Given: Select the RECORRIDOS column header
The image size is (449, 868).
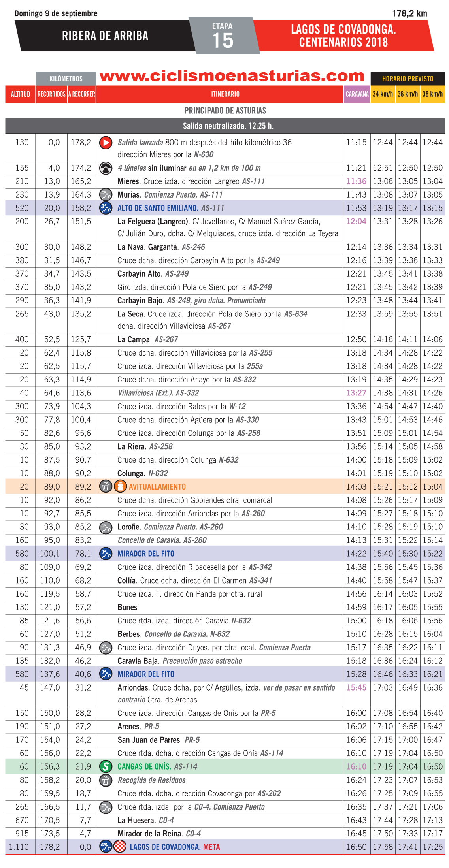Looking at the screenshot, I should coord(51,94).
